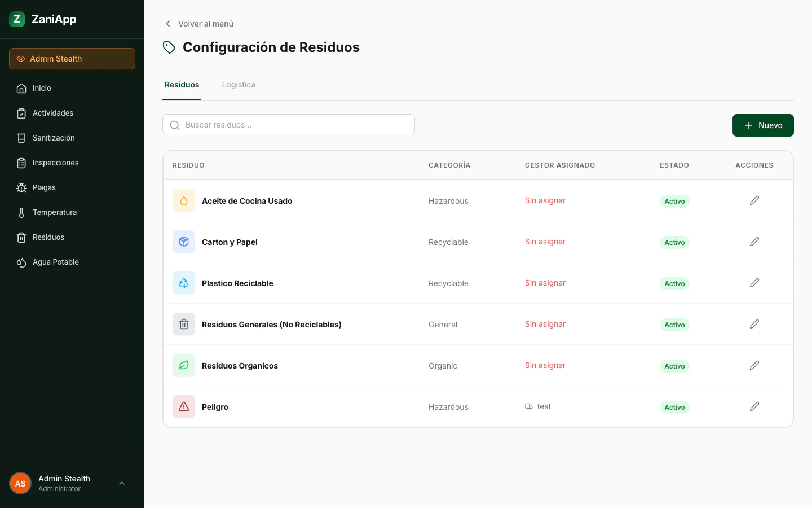Click the warning triangle icon for Peligro
The image size is (812, 508).
click(183, 406)
